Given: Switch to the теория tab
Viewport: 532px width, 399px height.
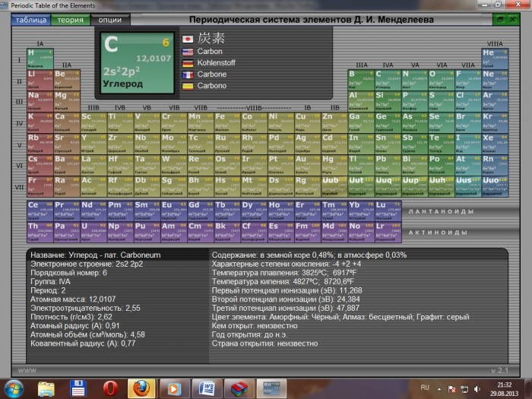Looking at the screenshot, I should (71, 19).
